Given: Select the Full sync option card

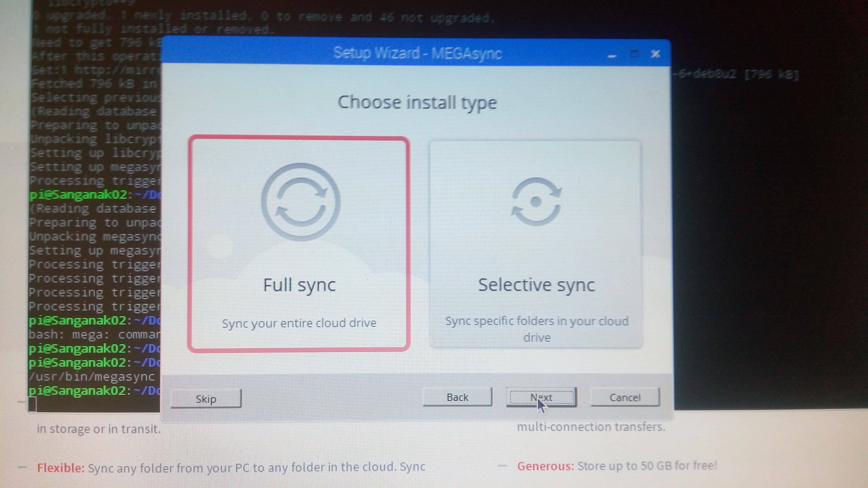Looking at the screenshot, I should pos(299,244).
